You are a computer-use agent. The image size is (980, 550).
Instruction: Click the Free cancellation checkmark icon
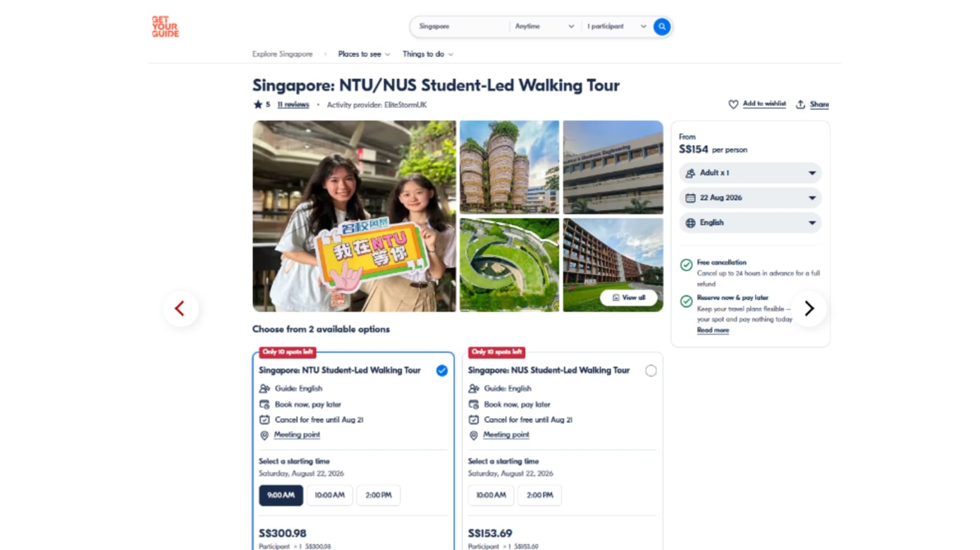click(x=686, y=265)
